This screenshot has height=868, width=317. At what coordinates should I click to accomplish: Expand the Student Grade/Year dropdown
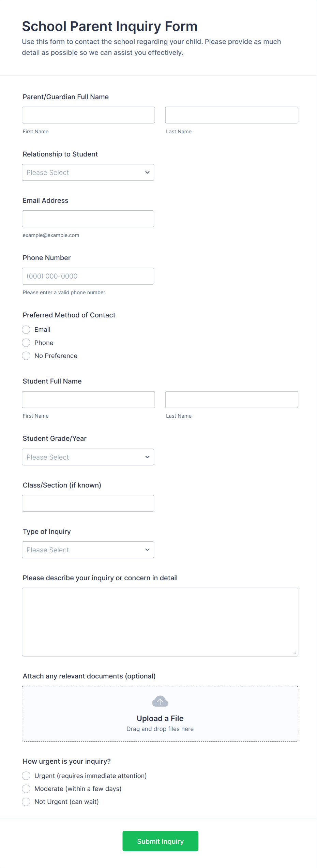pos(88,457)
